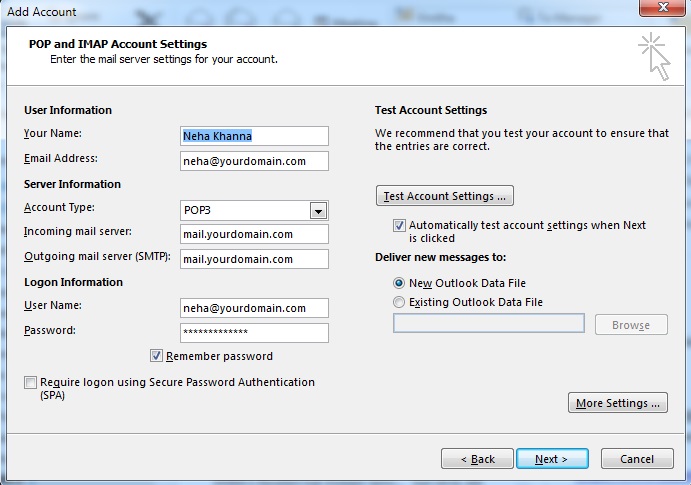The image size is (691, 485).
Task: Uncheck Automatically test account settings option
Action: (399, 226)
